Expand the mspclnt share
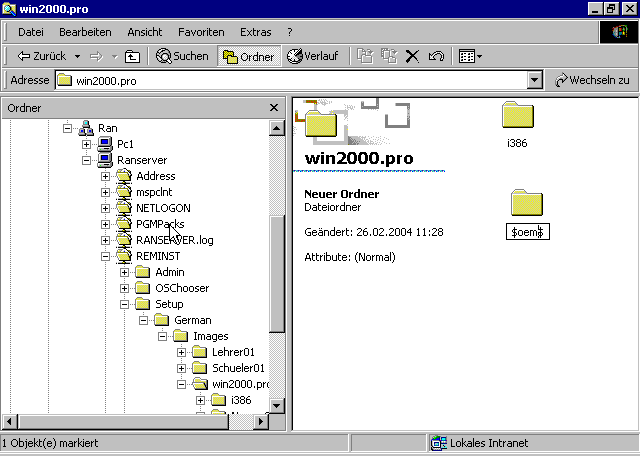640x456 pixels. tap(105, 192)
